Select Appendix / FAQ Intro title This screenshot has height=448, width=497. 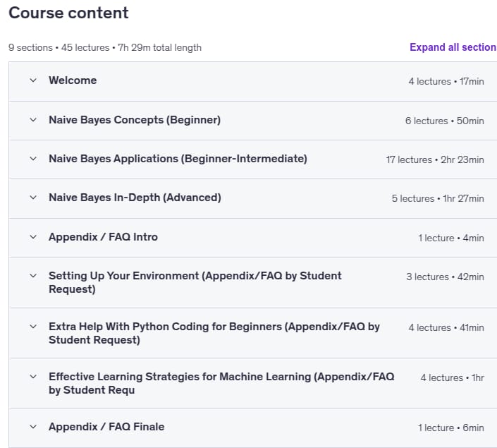click(103, 237)
